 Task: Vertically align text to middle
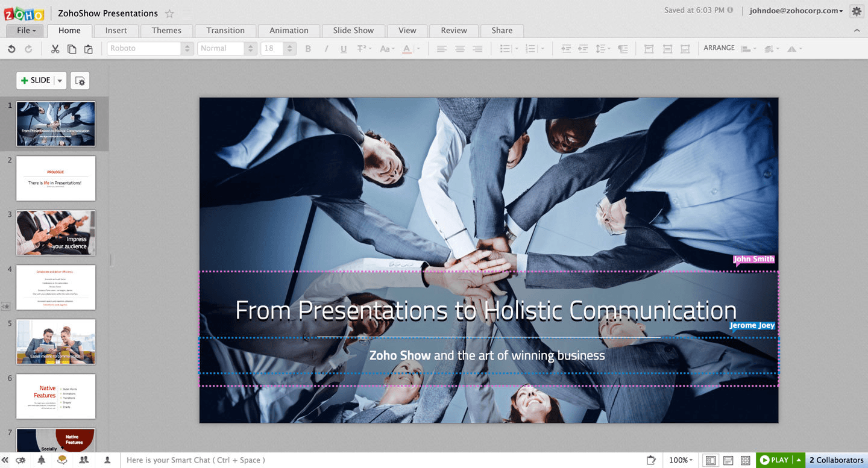pos(667,49)
